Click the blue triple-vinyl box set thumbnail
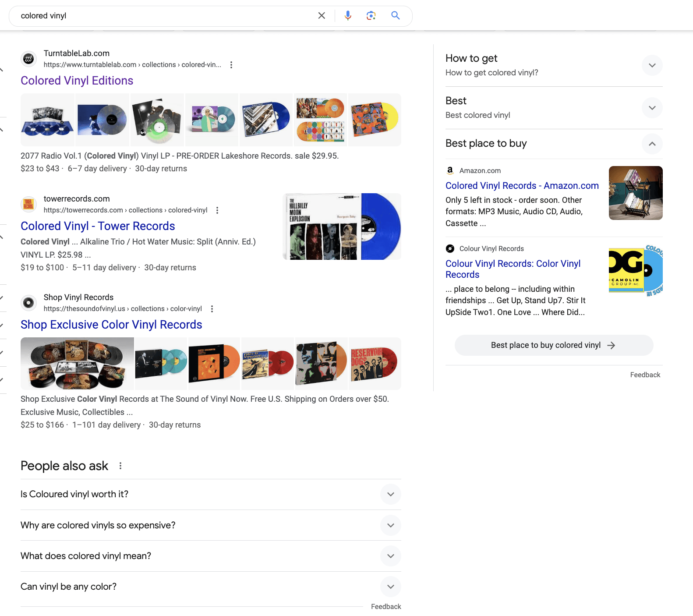 47,120
